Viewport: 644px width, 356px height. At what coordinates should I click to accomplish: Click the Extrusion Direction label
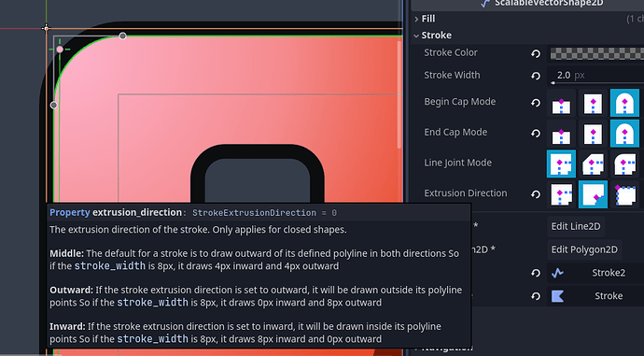tap(466, 193)
